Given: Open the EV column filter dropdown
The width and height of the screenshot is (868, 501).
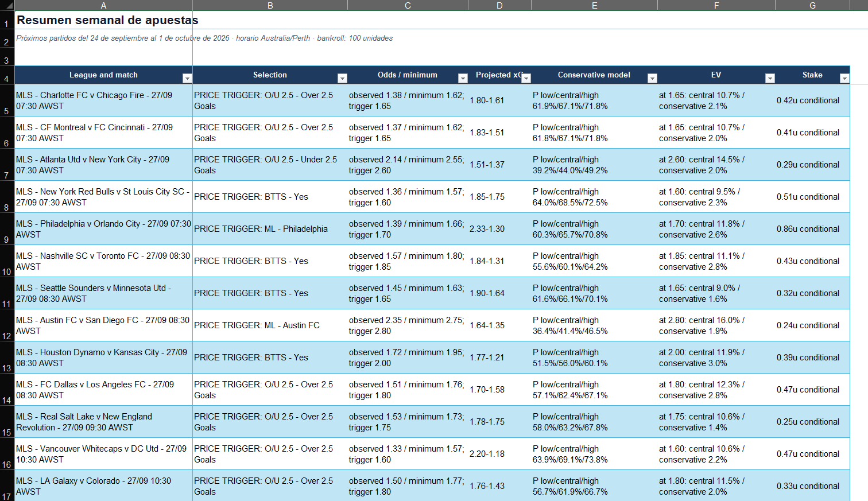Looking at the screenshot, I should pos(770,79).
